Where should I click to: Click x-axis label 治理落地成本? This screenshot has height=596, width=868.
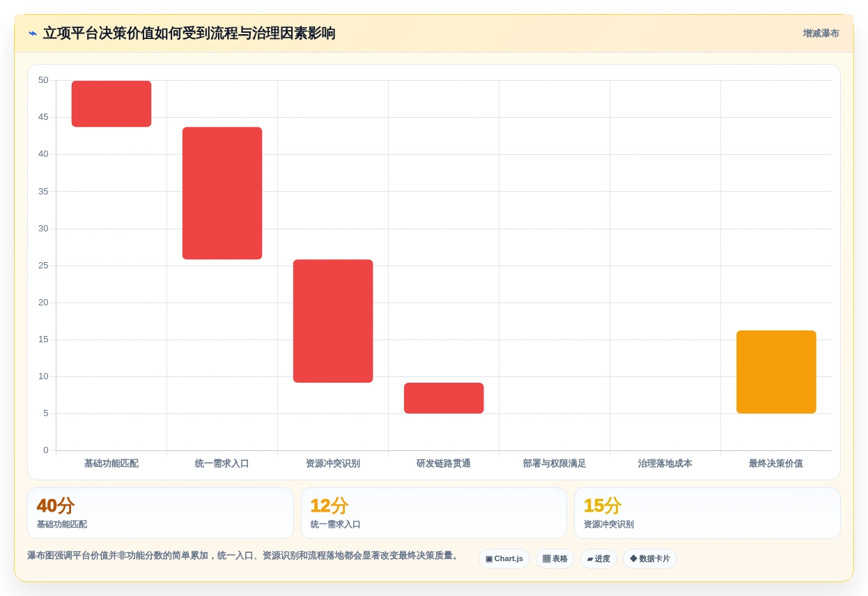pos(665,464)
